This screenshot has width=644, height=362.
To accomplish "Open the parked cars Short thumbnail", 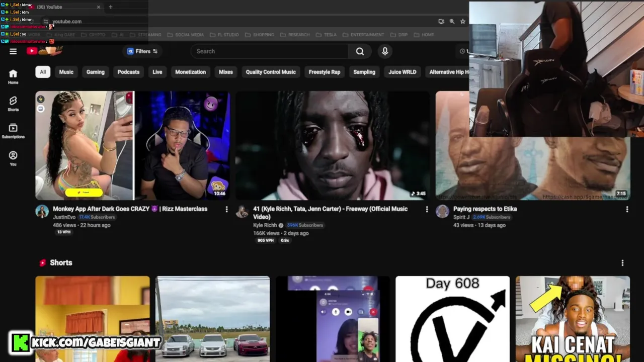I will click(212, 319).
